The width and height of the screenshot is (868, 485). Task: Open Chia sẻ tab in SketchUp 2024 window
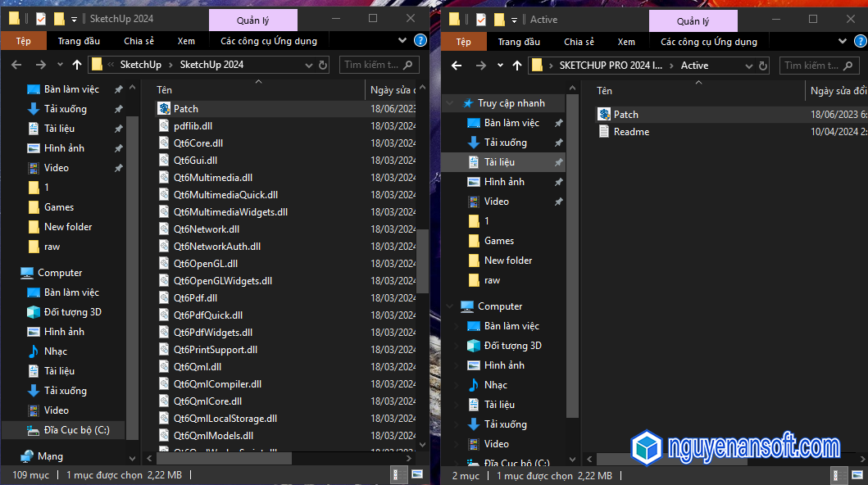139,41
